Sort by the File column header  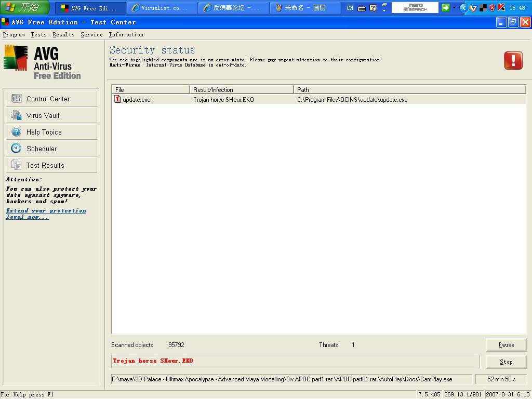pyautogui.click(x=151, y=89)
